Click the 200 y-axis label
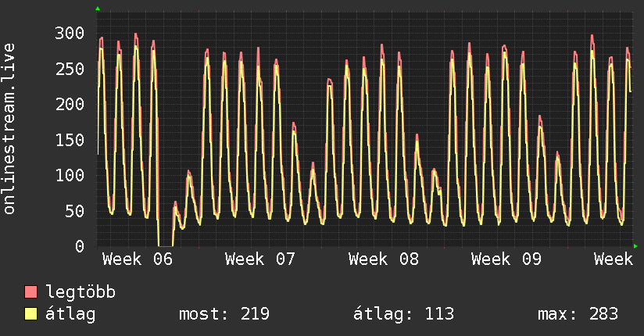Viewport: 644px width, 336px height. click(70, 105)
